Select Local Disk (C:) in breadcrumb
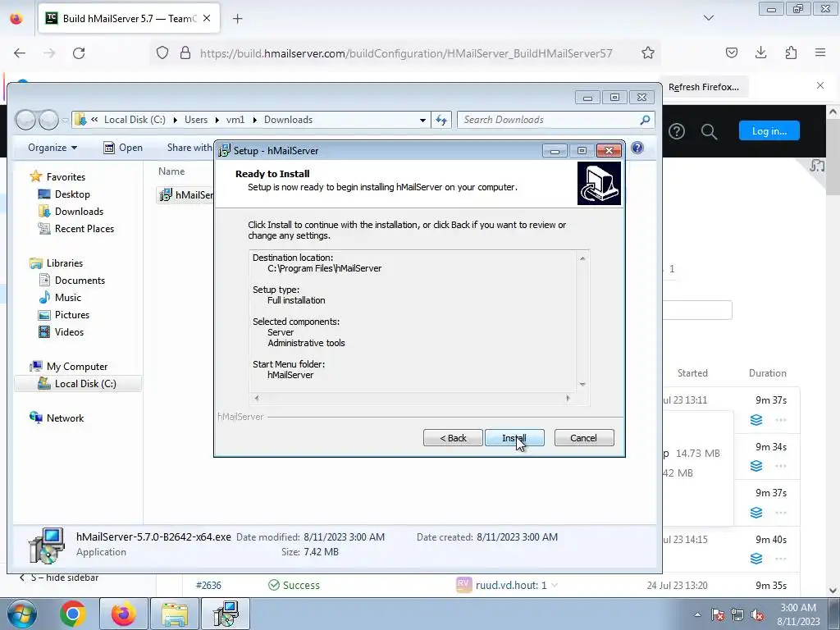The image size is (840, 630). (x=135, y=120)
